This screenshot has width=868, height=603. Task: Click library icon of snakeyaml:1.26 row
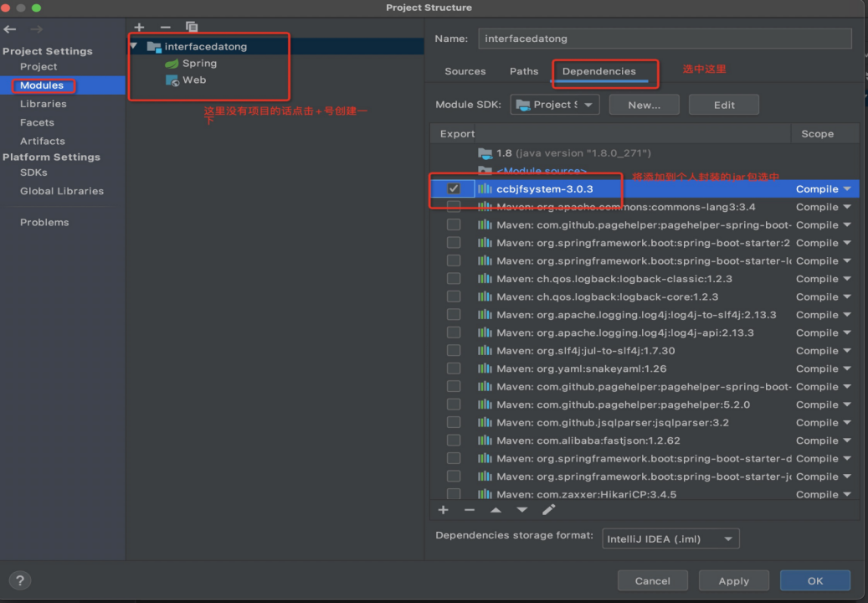point(485,368)
